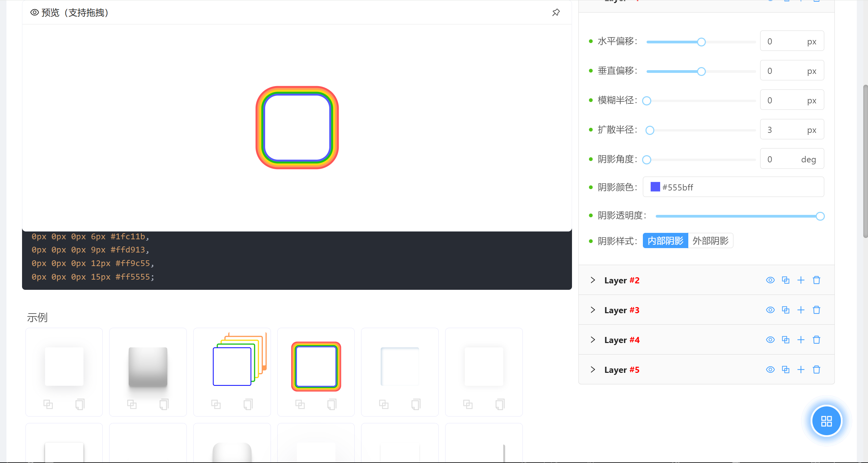Screen dimensions: 868x463
Task: Apply sixth example with overlay icon
Action: tap(468, 404)
